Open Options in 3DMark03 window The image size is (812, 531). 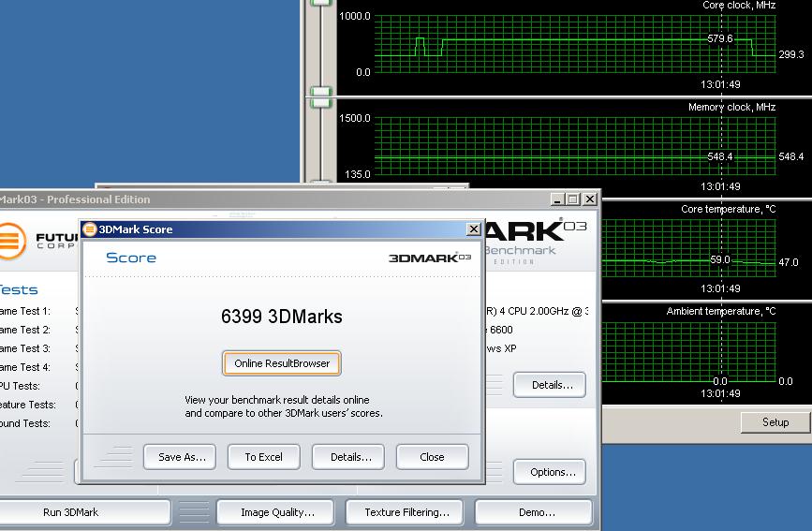tap(550, 472)
